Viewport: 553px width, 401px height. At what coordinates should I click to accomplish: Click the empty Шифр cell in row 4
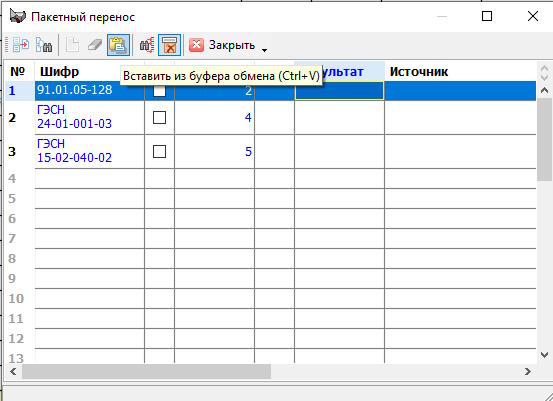point(90,178)
